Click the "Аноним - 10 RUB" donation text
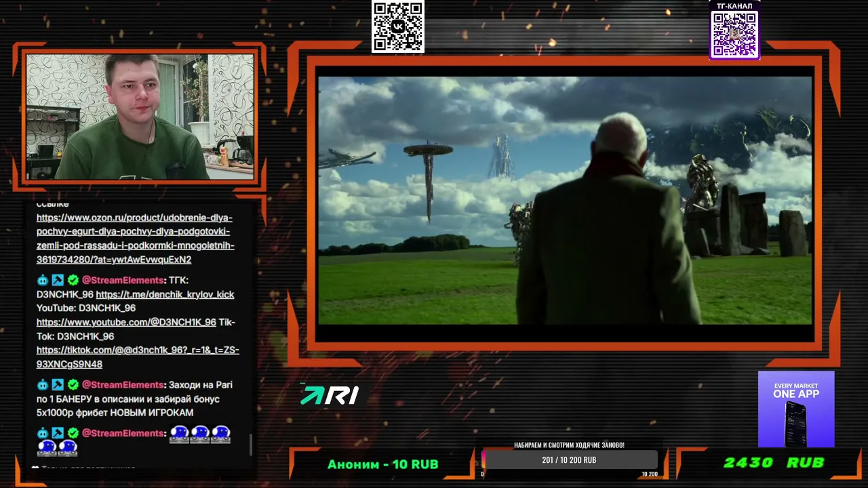 (382, 464)
